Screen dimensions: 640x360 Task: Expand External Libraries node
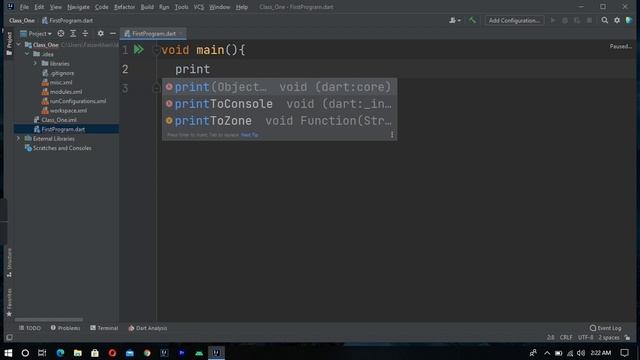18,138
